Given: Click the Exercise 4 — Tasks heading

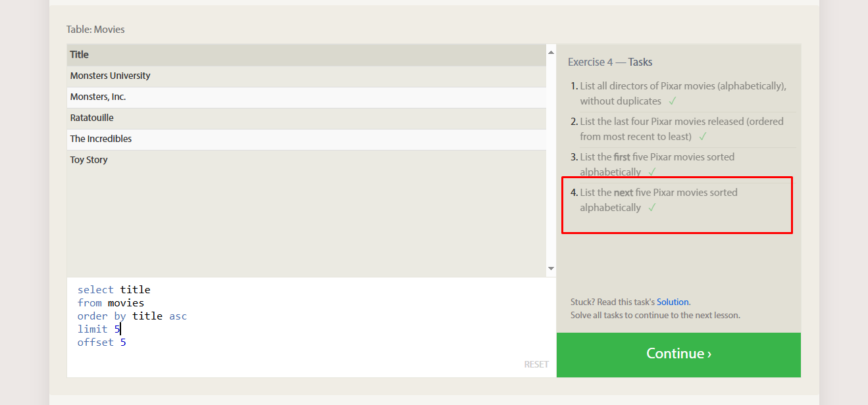Looking at the screenshot, I should click(x=610, y=62).
